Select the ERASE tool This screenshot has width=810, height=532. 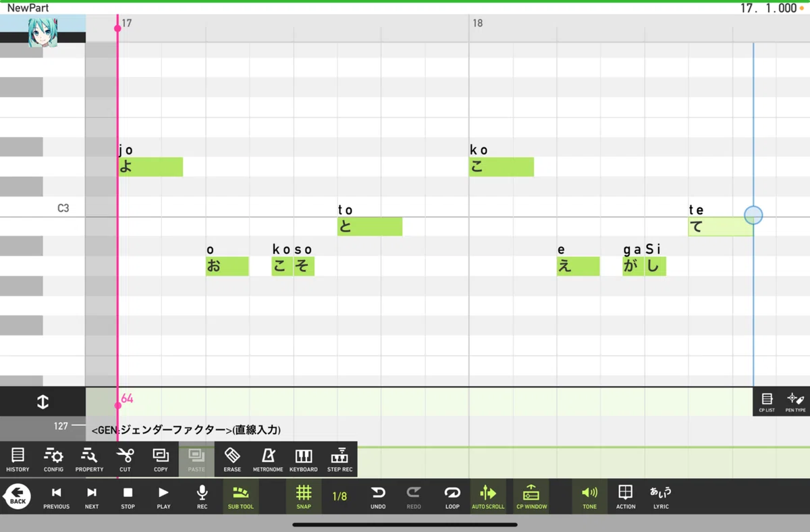click(232, 460)
